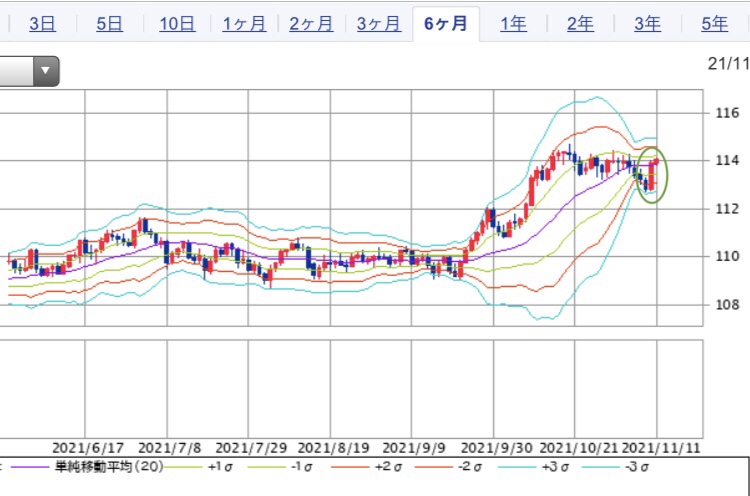Click the 2021/7/8 date label

[169, 448]
